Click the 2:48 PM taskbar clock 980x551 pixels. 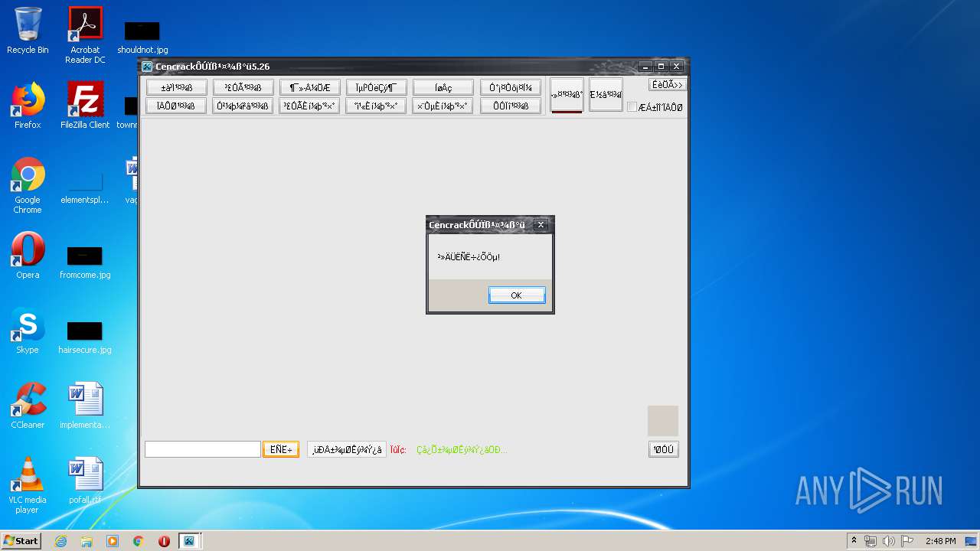click(940, 541)
